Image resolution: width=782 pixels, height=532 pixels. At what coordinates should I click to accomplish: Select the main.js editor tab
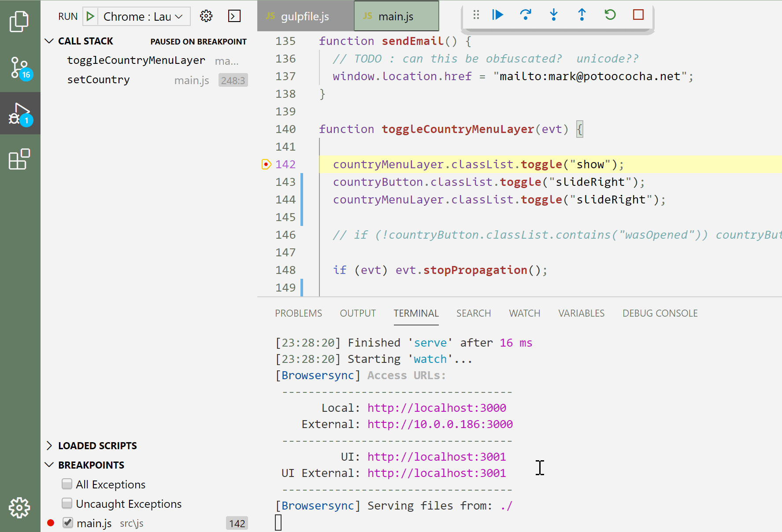396,16
